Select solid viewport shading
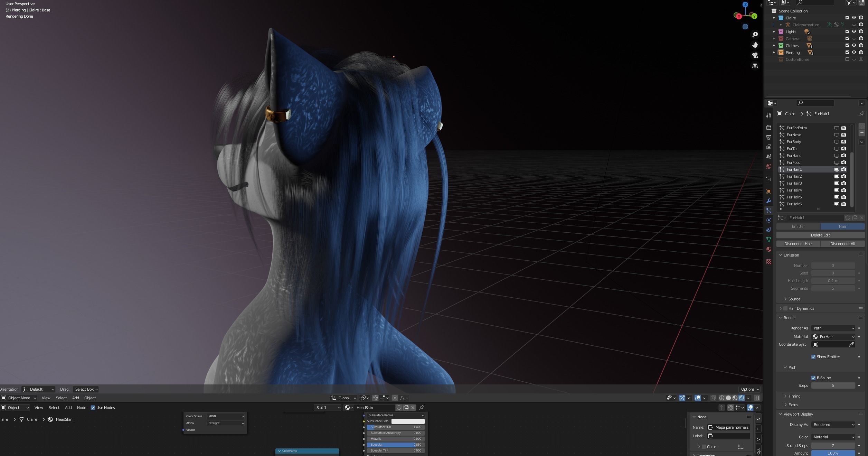This screenshot has height=456, width=868. (x=728, y=398)
